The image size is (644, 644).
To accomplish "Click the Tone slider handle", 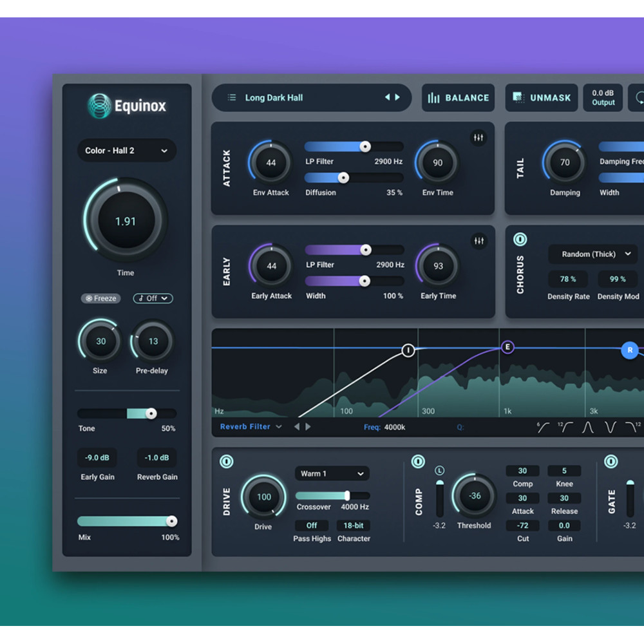I will click(151, 413).
